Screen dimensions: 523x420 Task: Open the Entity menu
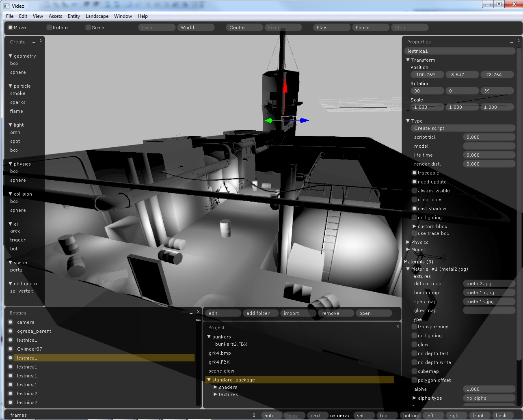pyautogui.click(x=74, y=16)
